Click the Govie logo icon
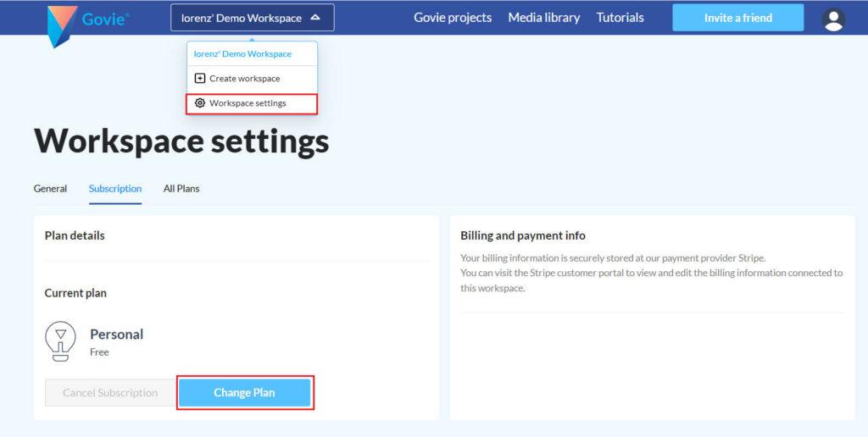The height and width of the screenshot is (437, 868). pyautogui.click(x=62, y=25)
